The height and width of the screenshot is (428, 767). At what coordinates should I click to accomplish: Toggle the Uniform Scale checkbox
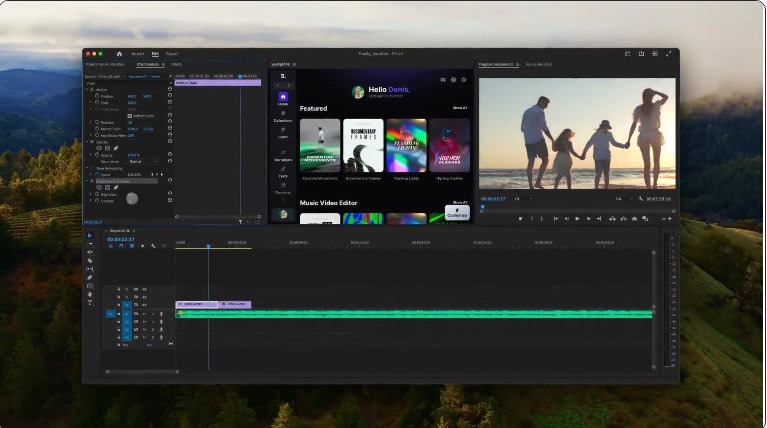coord(129,115)
